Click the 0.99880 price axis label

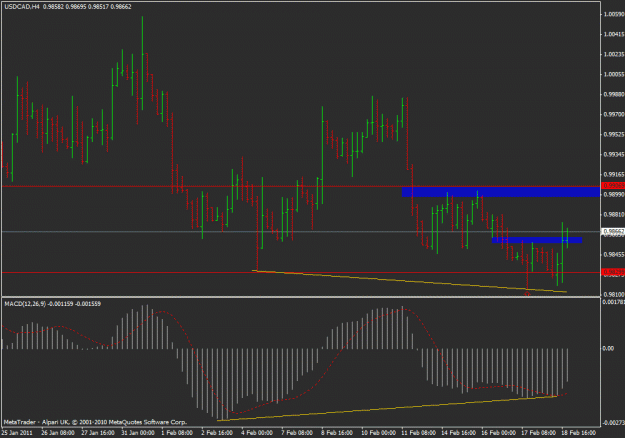(x=613, y=94)
